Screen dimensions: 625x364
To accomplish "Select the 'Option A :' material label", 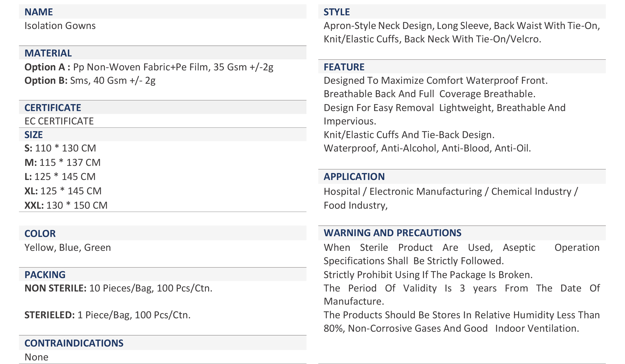I will (x=47, y=67).
